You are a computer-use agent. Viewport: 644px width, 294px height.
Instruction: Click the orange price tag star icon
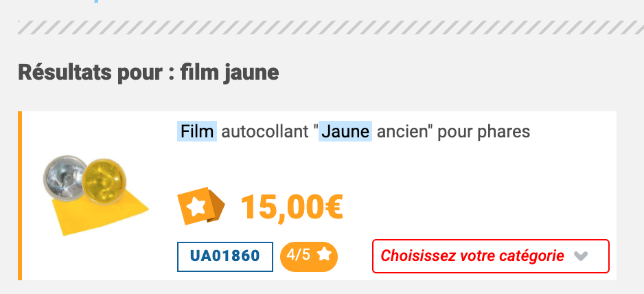pos(201,205)
